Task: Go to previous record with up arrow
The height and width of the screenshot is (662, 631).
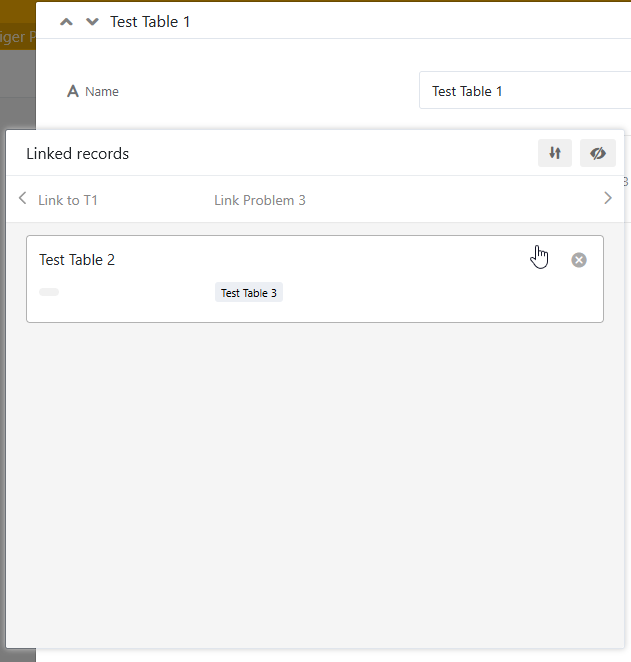Action: click(x=67, y=22)
